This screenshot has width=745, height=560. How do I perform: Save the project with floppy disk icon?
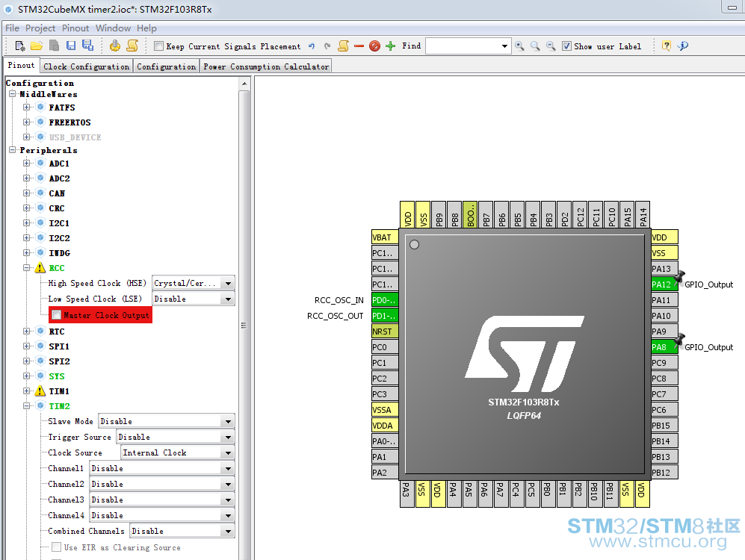coord(71,46)
